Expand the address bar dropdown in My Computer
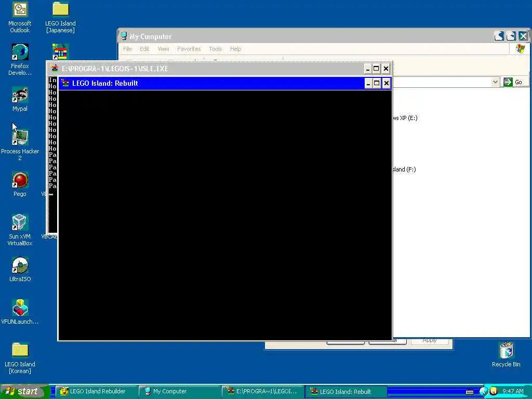532x399 pixels. (495, 82)
